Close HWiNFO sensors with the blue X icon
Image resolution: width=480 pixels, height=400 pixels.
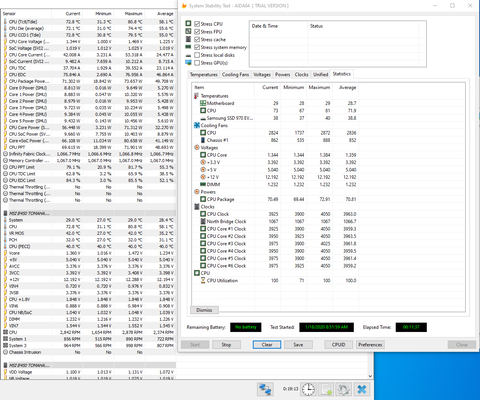[x=362, y=389]
